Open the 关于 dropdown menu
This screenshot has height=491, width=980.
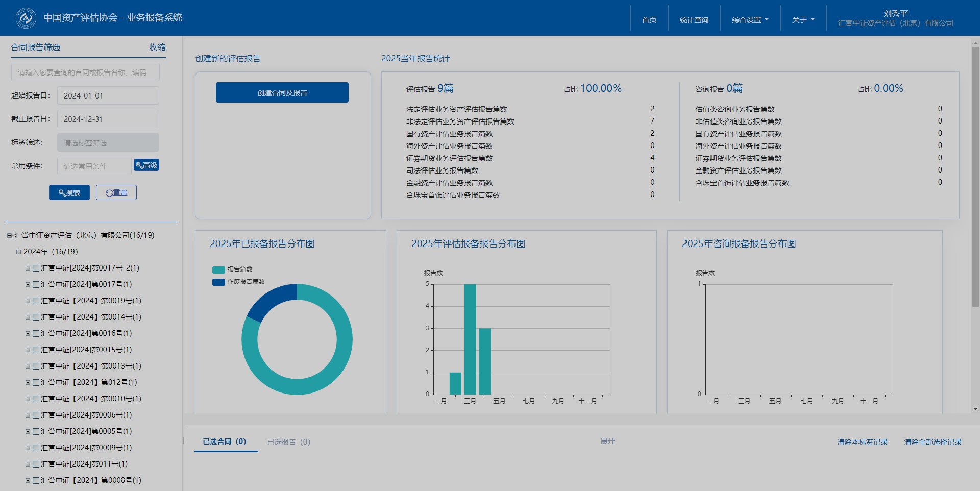(x=803, y=20)
